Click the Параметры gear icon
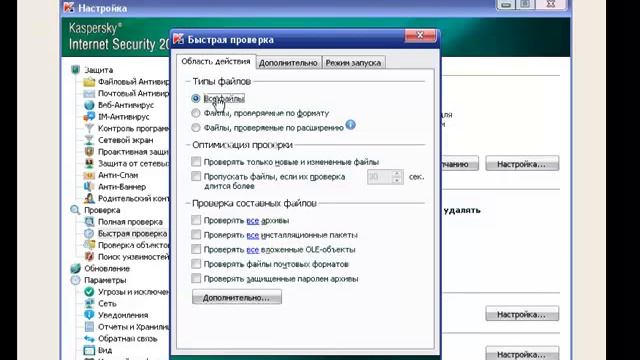The height and width of the screenshot is (360, 640). point(76,280)
